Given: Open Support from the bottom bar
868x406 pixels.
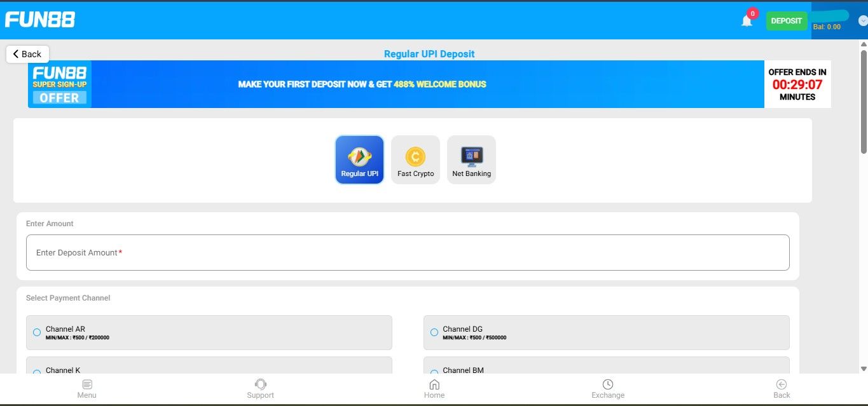Looking at the screenshot, I should coord(260,388).
